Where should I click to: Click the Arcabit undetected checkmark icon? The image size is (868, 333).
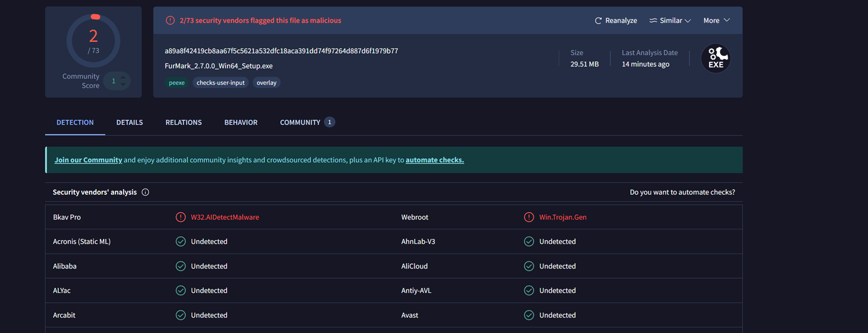coord(180,315)
